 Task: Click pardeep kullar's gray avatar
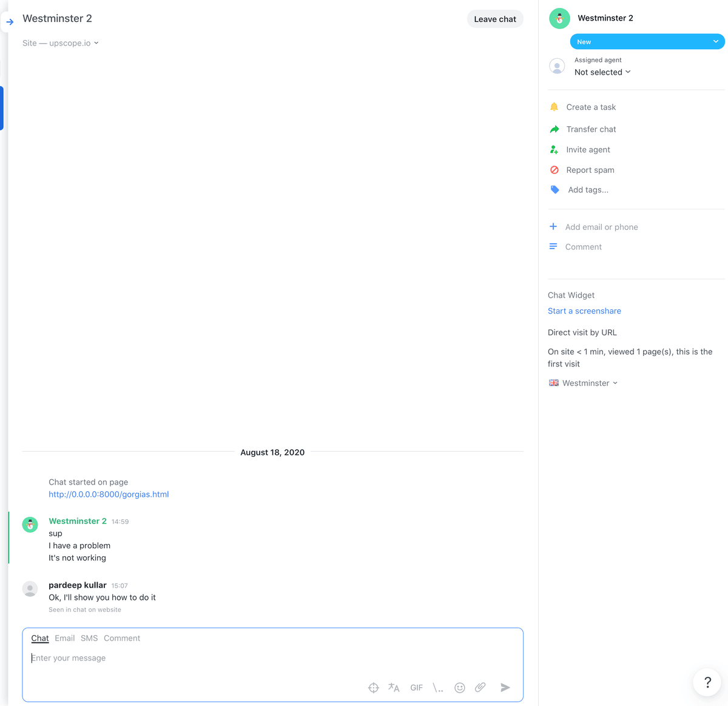(30, 588)
